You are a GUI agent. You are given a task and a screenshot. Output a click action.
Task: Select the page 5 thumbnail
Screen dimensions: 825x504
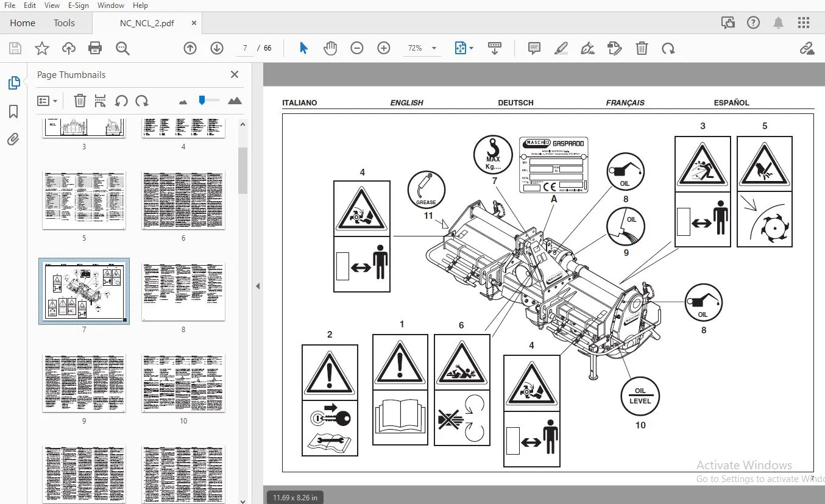click(x=84, y=200)
